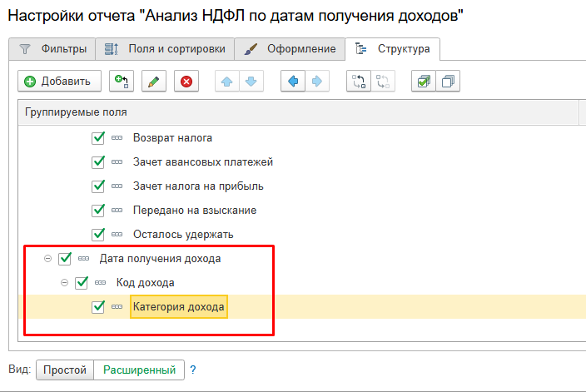586x392 pixels.
Task: Select the Расширенный view mode
Action: click(139, 370)
